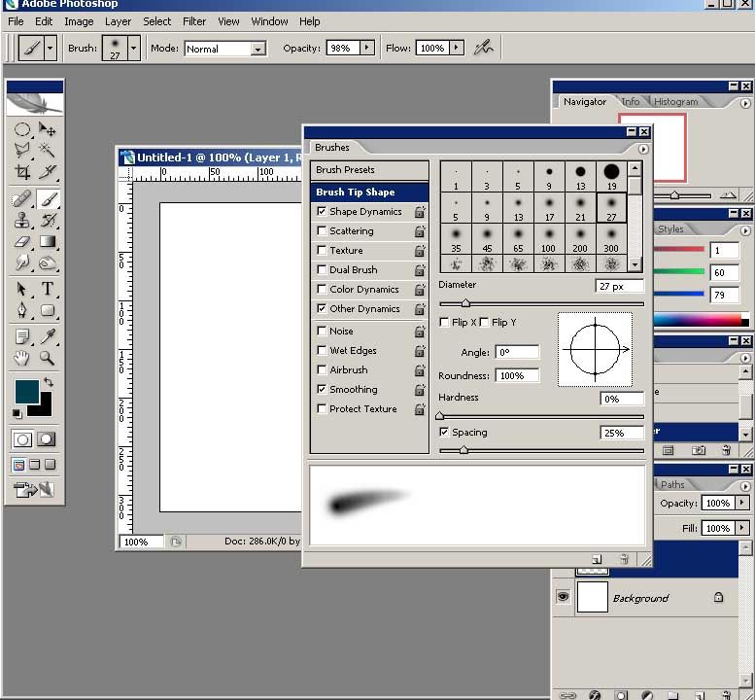Screen dimensions: 755x700
Task: Swap foreground and background colors
Action: pyautogui.click(x=49, y=382)
